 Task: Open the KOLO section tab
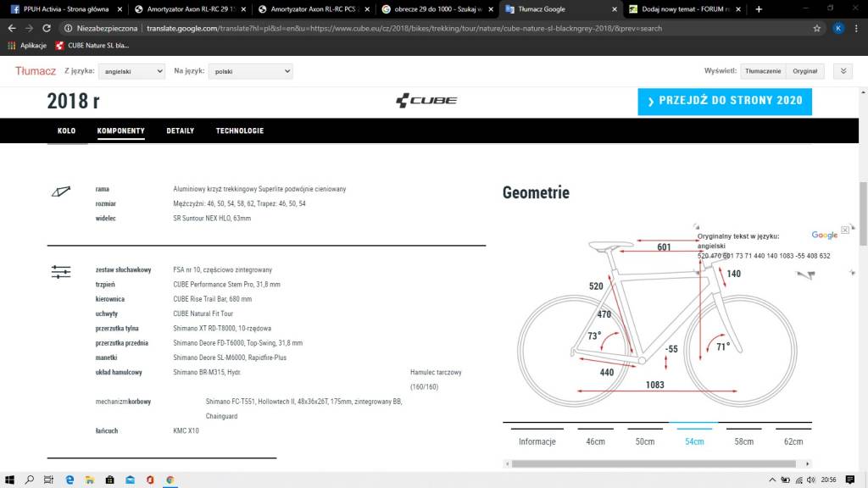66,130
